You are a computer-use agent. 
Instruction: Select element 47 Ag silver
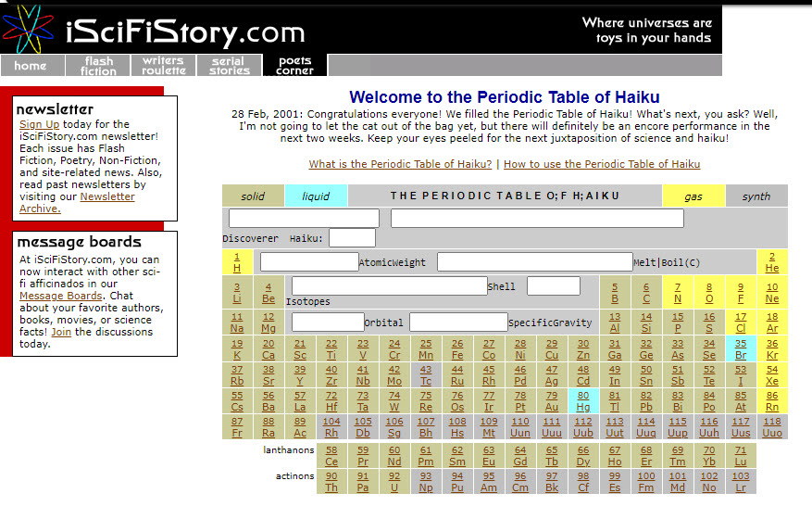(552, 374)
